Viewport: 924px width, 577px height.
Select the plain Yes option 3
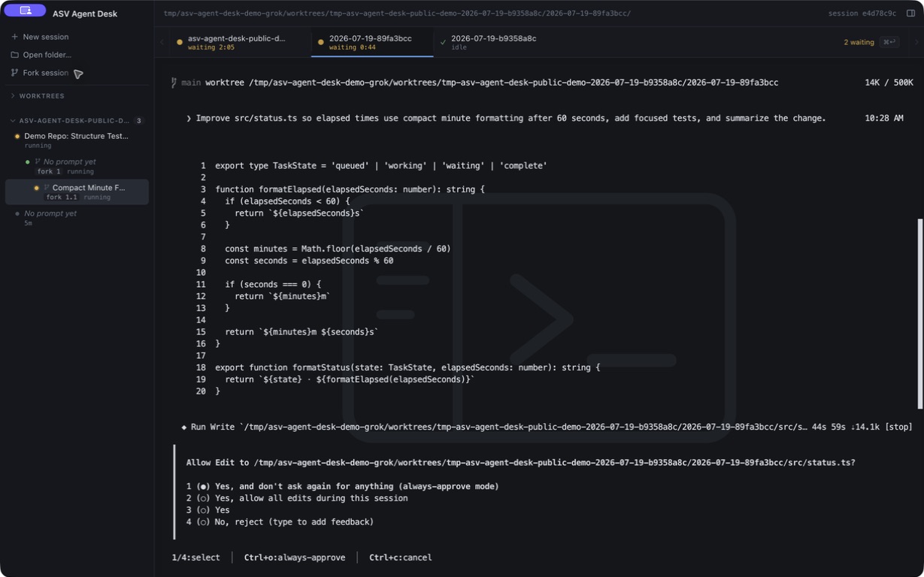point(208,510)
